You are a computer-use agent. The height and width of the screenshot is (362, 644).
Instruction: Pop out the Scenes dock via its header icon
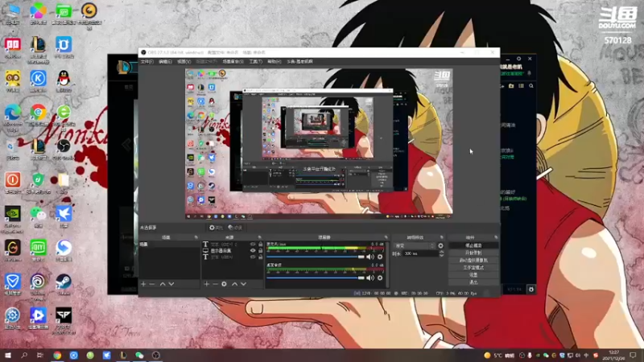click(x=196, y=237)
